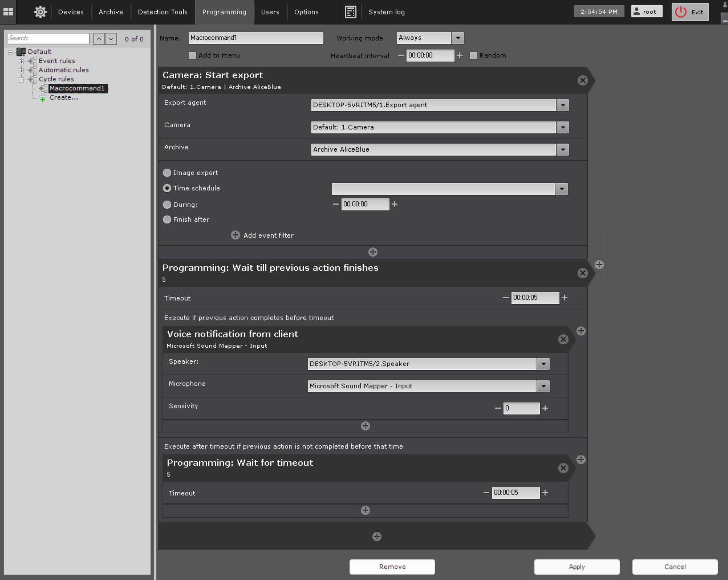Add action beside Wait till previous action header

[599, 265]
